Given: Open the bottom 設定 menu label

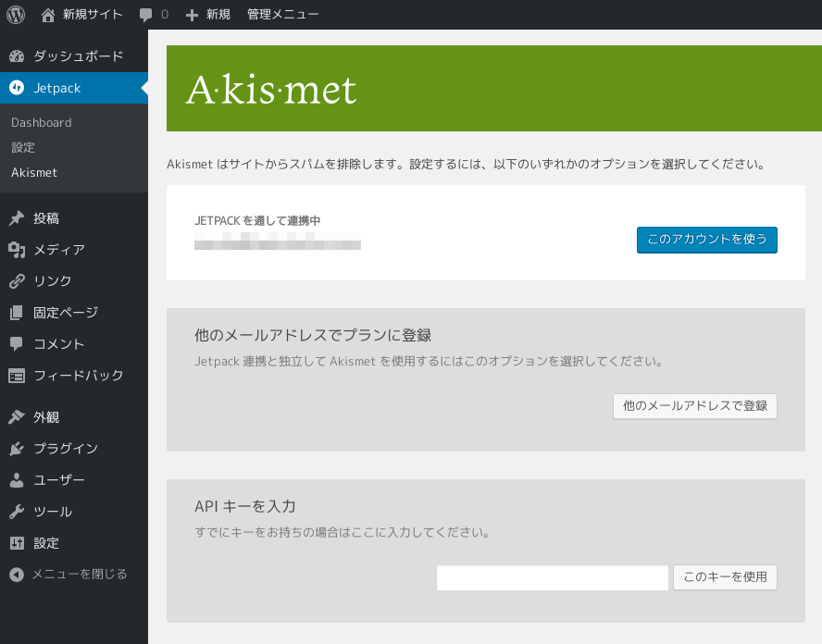Looking at the screenshot, I should (x=46, y=543).
